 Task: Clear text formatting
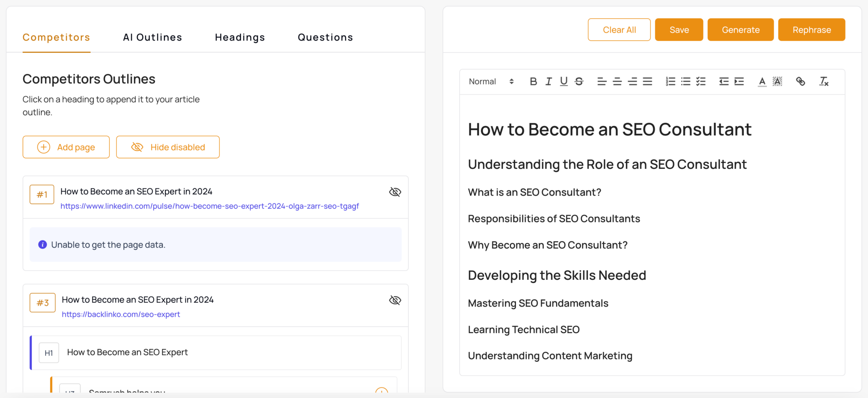pos(824,81)
